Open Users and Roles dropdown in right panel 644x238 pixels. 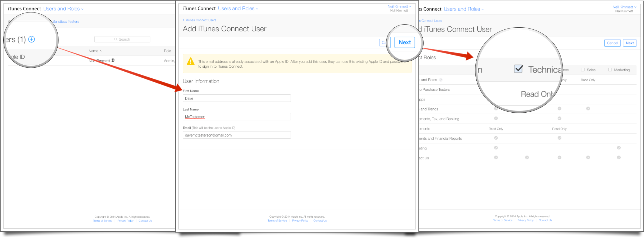click(464, 9)
